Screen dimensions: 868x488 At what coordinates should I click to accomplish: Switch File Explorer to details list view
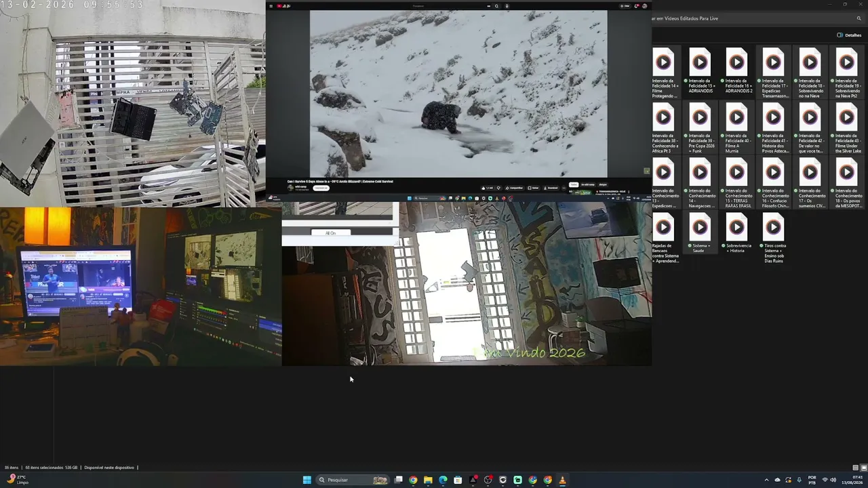pyautogui.click(x=855, y=468)
